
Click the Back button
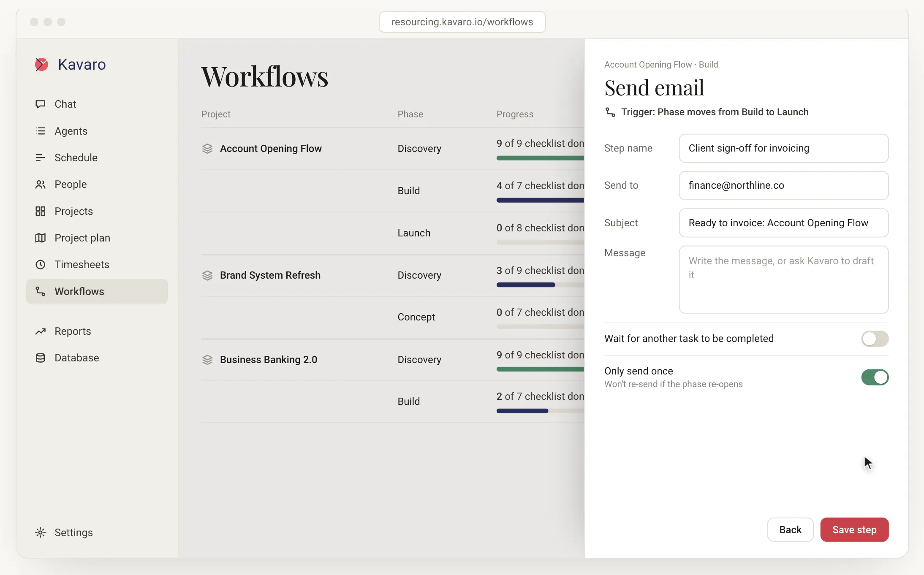(x=790, y=529)
